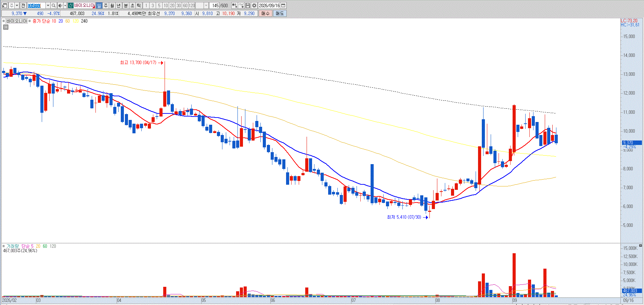Click the blue 20 moving average label
Viewport: 644px width, 305px height.
pos(61,21)
